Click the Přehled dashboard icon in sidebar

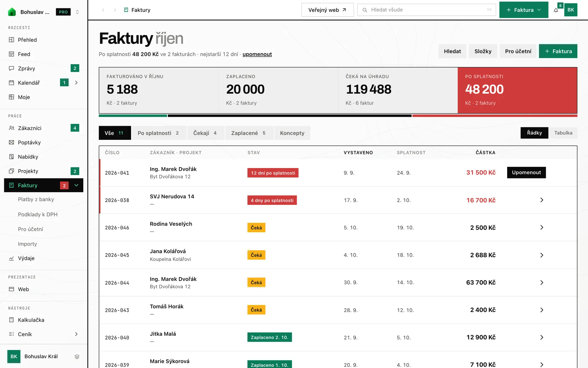click(x=12, y=40)
